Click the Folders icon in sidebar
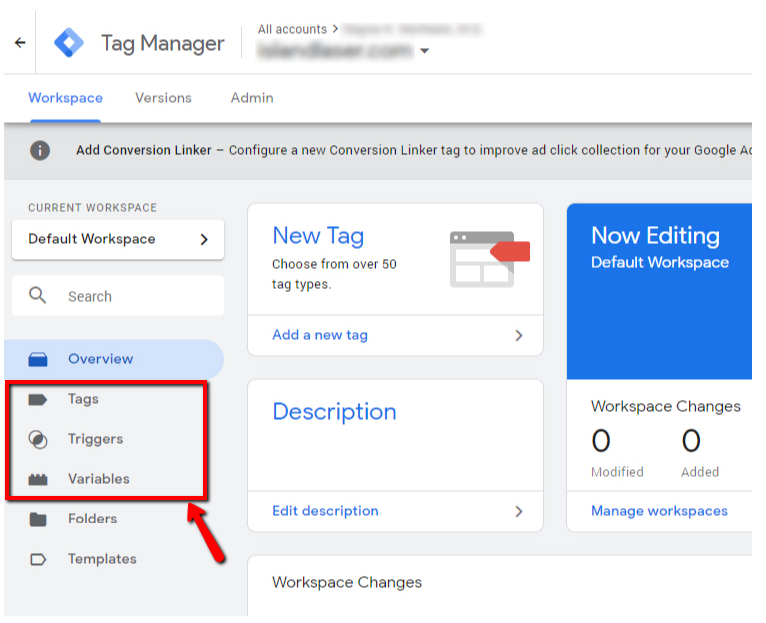766x623 pixels. point(38,519)
